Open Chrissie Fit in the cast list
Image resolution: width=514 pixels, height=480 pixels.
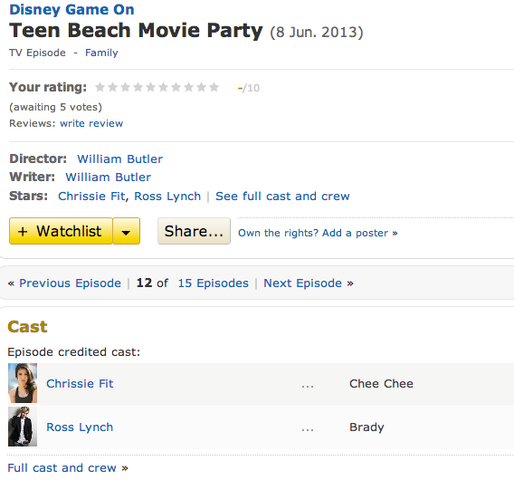[x=80, y=384]
